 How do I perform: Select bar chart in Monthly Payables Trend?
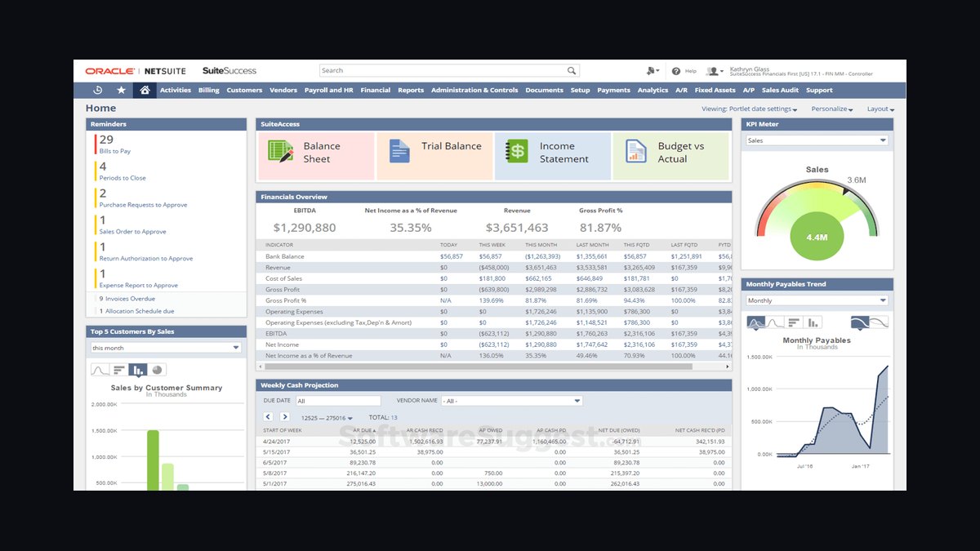(795, 322)
